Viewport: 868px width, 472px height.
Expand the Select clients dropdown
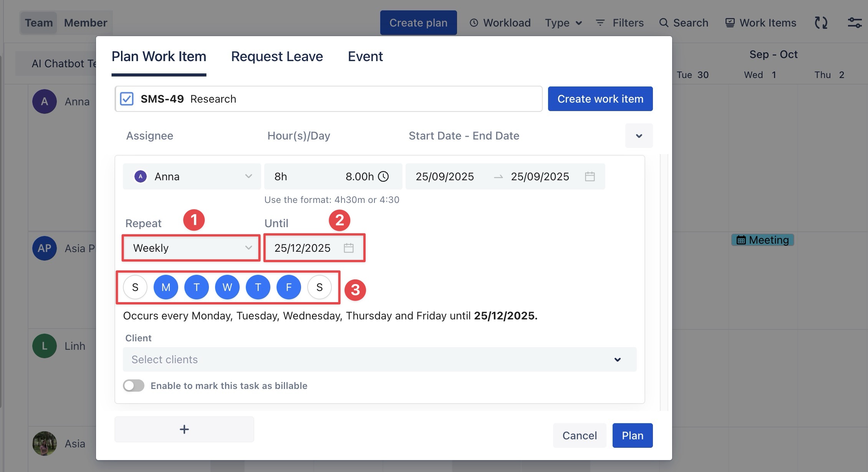click(379, 359)
